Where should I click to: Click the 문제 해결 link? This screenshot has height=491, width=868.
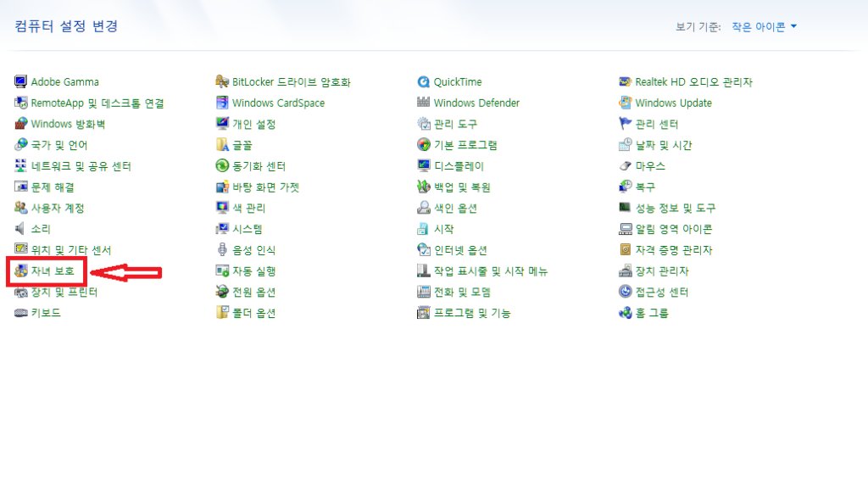point(53,187)
